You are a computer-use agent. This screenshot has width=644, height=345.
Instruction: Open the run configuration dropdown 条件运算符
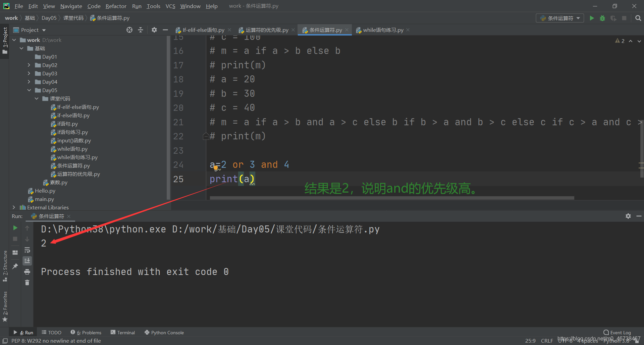[x=559, y=18]
